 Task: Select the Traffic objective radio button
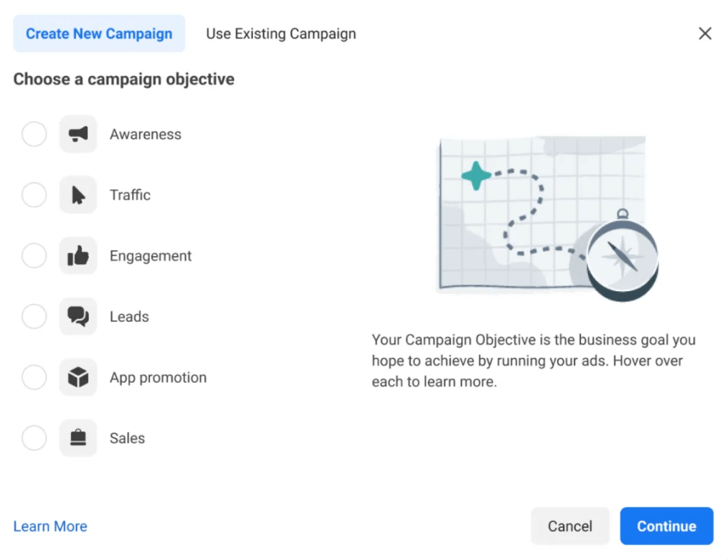tap(34, 194)
